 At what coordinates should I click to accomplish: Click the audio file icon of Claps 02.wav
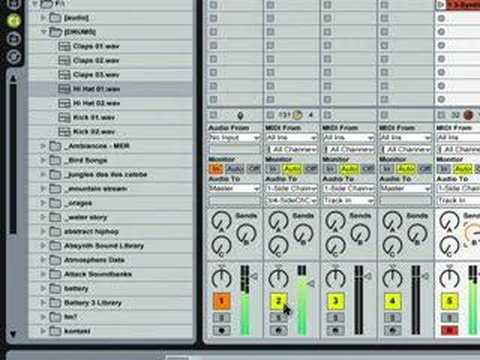point(64,60)
